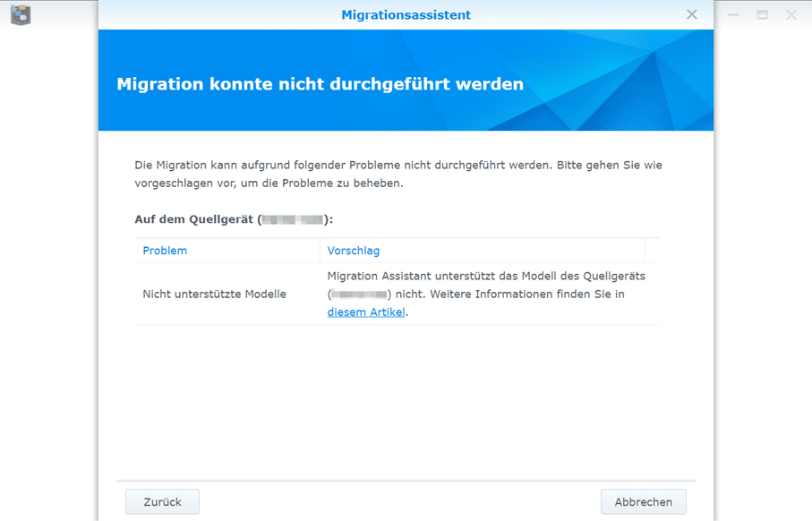Click the 'Die Migration kann aufgrund' paragraph
This screenshot has width=812, height=521.
pos(398,174)
